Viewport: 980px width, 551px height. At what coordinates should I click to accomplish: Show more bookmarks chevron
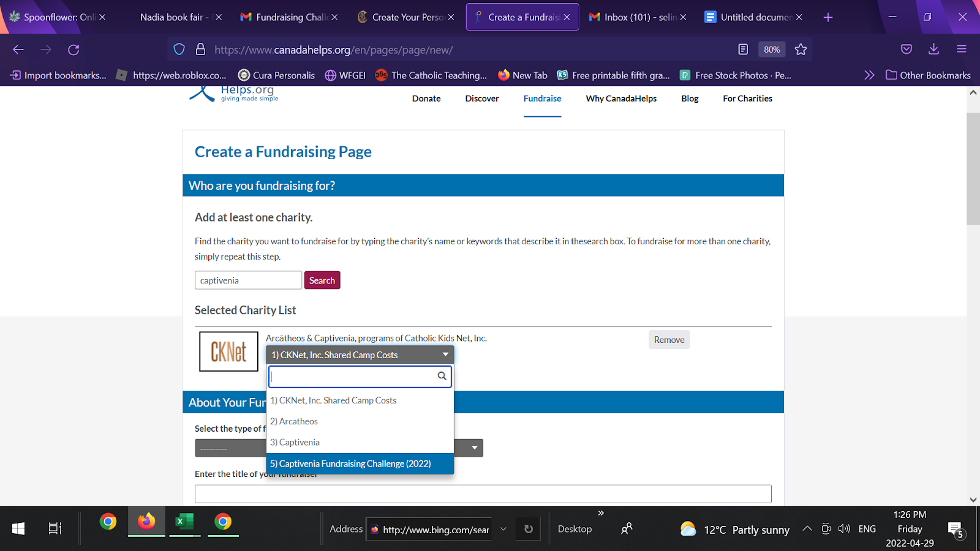pyautogui.click(x=869, y=75)
